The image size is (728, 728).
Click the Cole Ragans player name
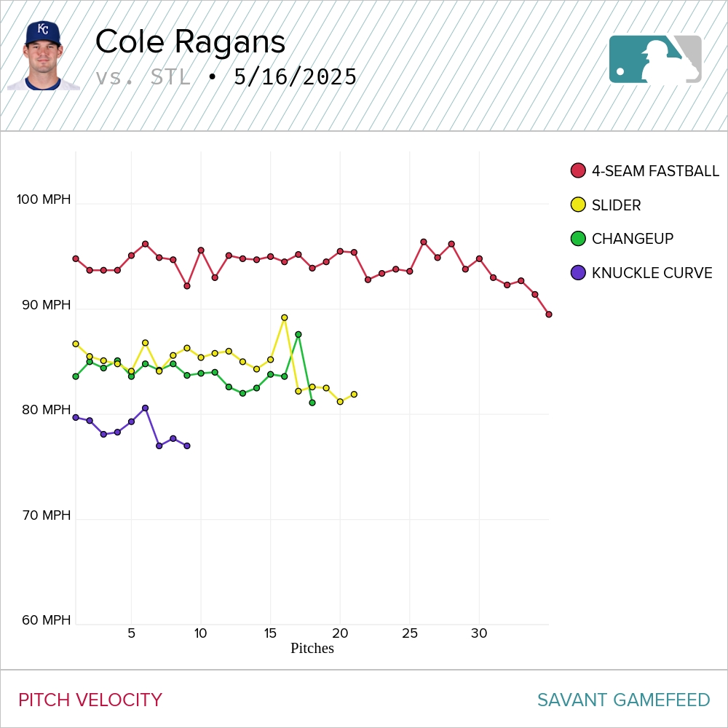point(190,41)
